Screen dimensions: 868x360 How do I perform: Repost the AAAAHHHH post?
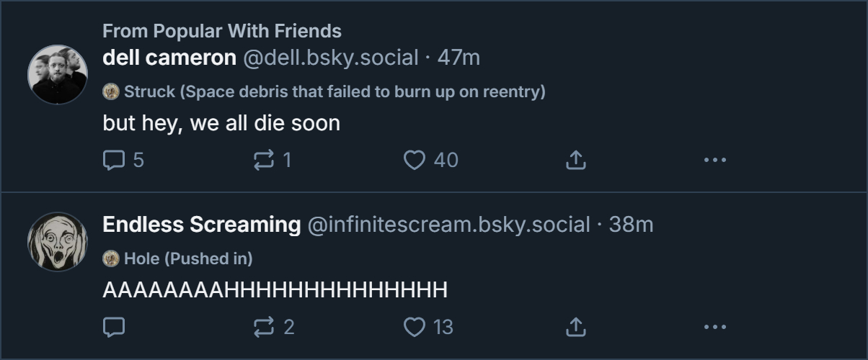coord(265,328)
